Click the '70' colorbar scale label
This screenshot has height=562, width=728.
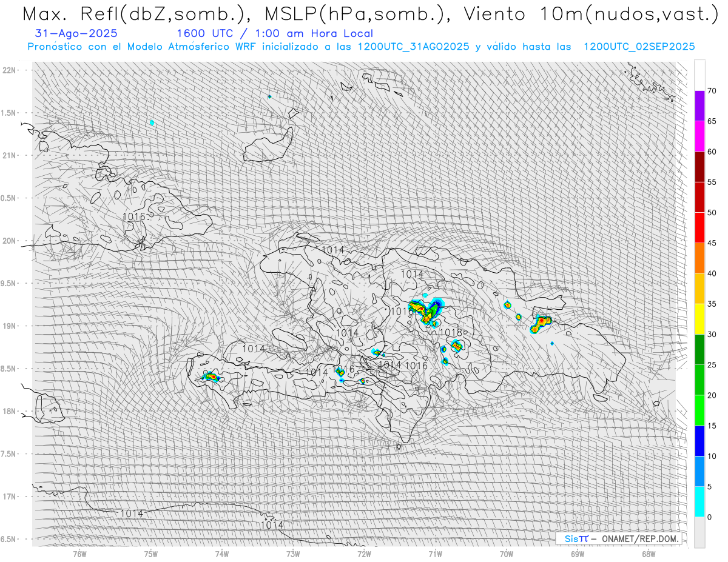(712, 91)
